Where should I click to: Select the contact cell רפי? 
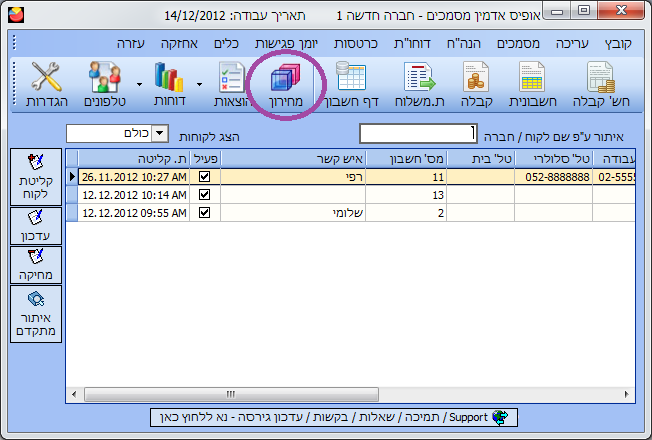point(293,177)
